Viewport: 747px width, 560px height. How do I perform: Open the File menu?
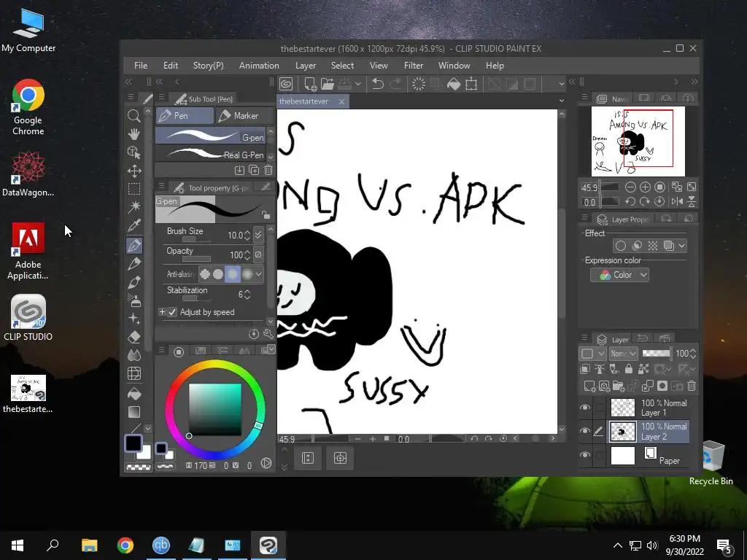click(141, 65)
